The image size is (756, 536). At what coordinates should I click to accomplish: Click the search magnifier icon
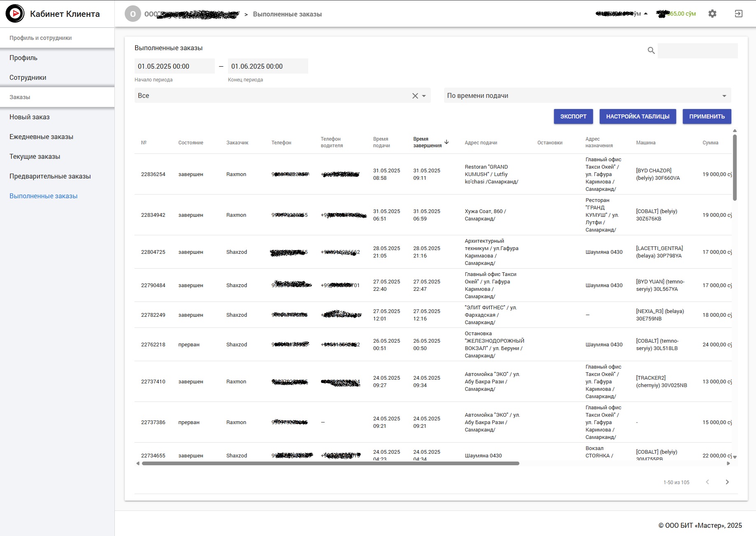[x=651, y=51]
